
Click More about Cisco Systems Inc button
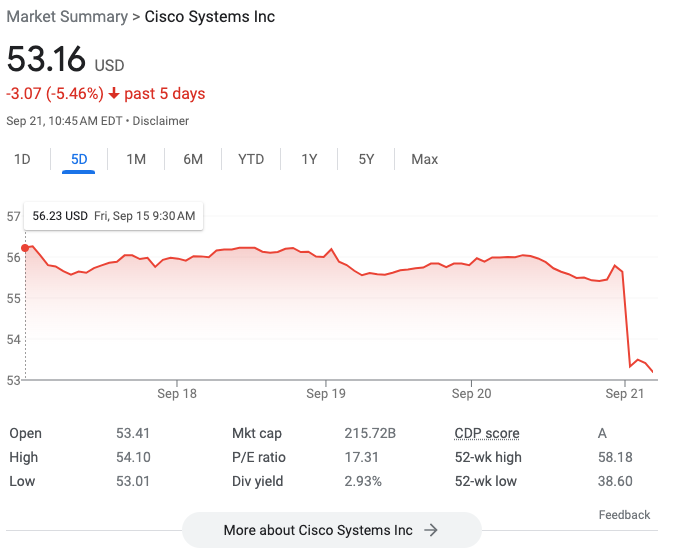point(332,530)
